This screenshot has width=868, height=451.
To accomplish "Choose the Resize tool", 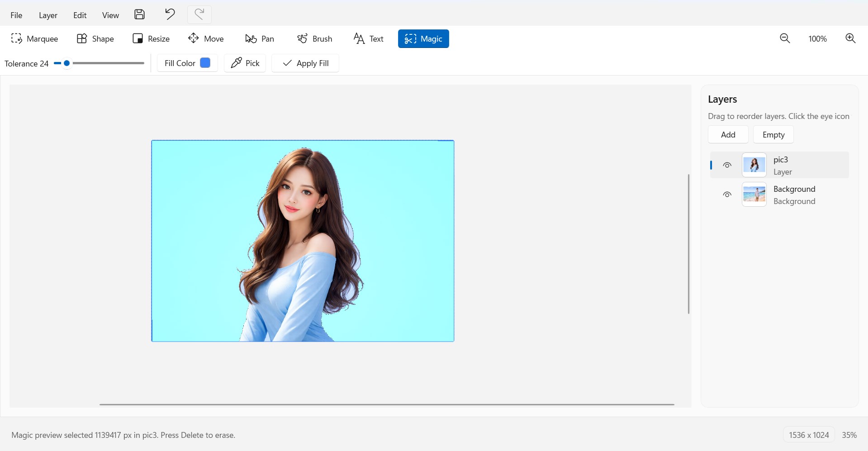I will point(151,38).
